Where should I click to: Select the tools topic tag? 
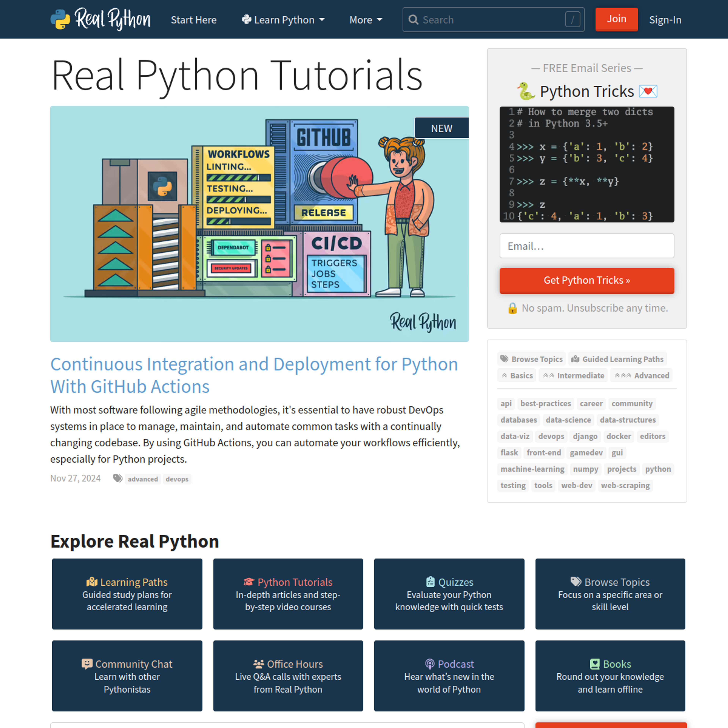[x=543, y=485]
